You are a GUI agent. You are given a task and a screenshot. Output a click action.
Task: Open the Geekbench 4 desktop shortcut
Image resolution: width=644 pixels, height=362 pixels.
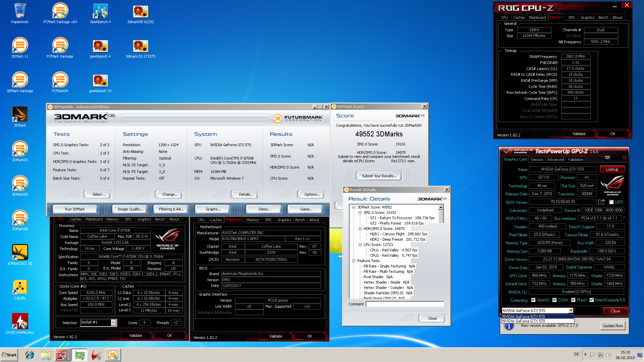pos(100,13)
